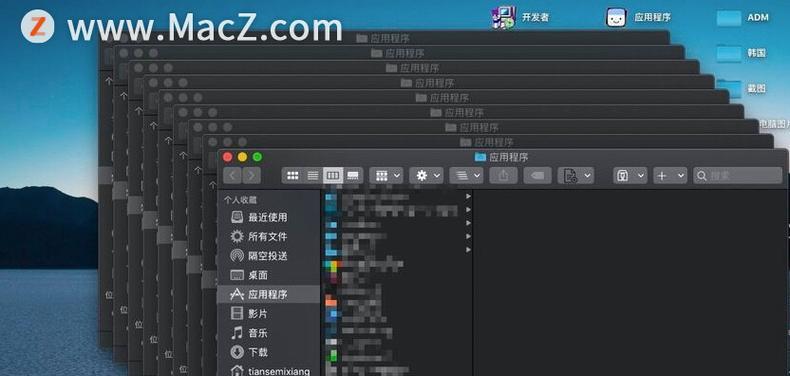Screen dimensions: 790x376
Task: Open 最近使用 in the Finder sidebar
Action: pos(268,217)
